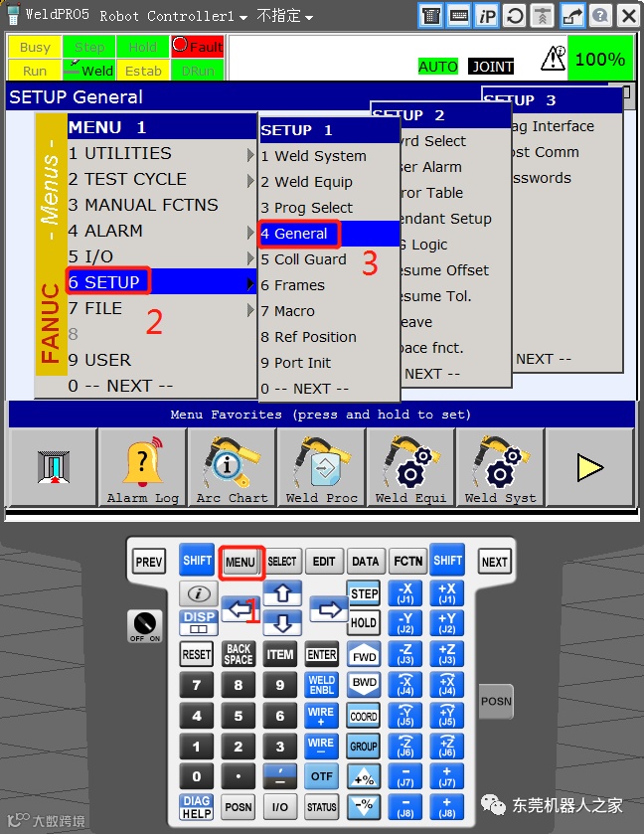Open the Weld Proc favorite
The image size is (644, 834).
point(321,468)
